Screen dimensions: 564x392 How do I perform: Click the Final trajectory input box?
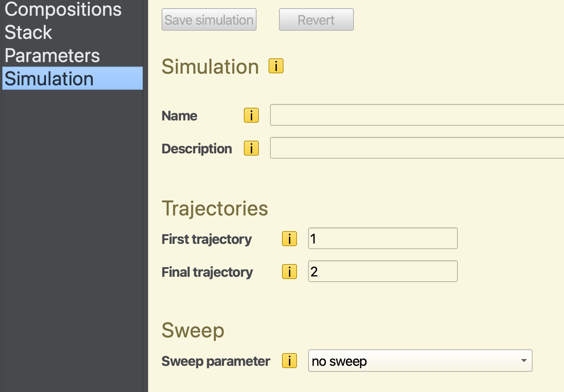[383, 272]
